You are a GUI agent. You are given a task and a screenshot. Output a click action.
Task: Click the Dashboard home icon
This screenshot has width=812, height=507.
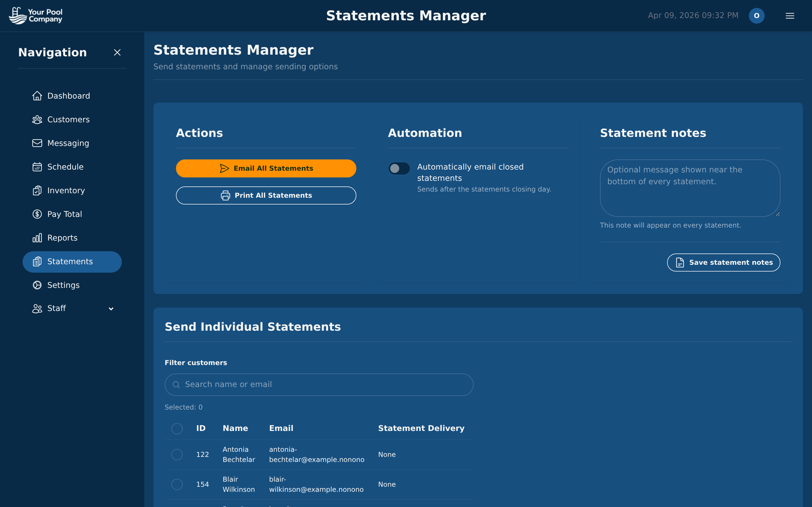click(37, 95)
